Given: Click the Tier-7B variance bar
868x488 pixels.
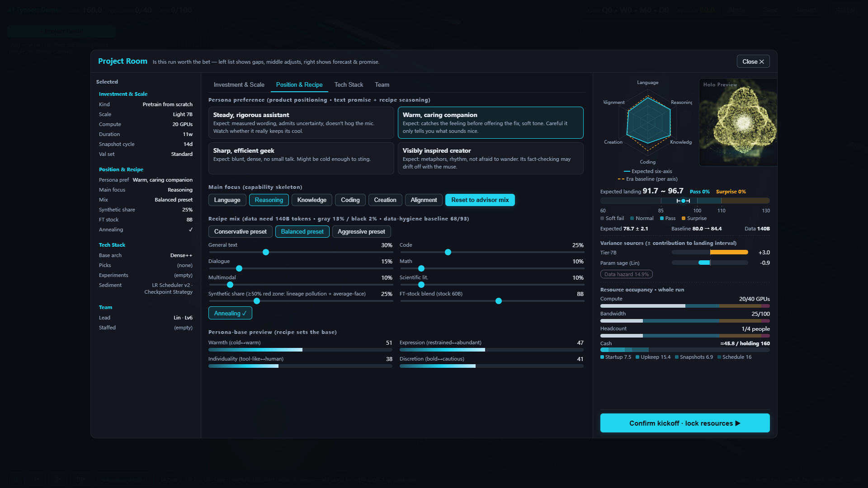Looking at the screenshot, I should point(710,253).
